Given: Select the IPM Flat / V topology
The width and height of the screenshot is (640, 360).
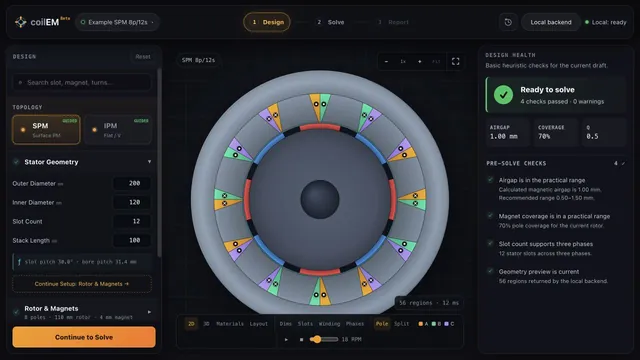Looking at the screenshot, I should click(x=118, y=130).
